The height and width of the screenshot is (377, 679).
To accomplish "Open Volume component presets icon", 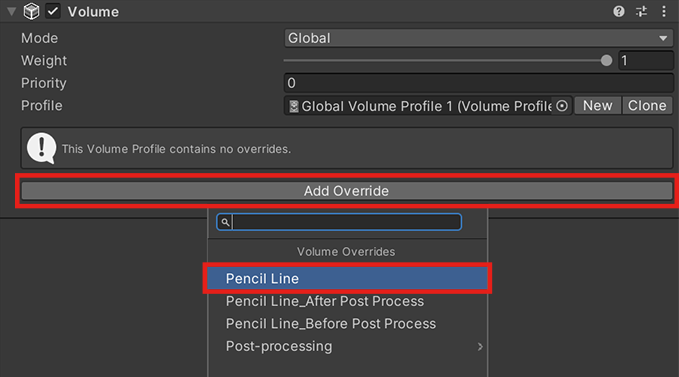I will coord(641,11).
